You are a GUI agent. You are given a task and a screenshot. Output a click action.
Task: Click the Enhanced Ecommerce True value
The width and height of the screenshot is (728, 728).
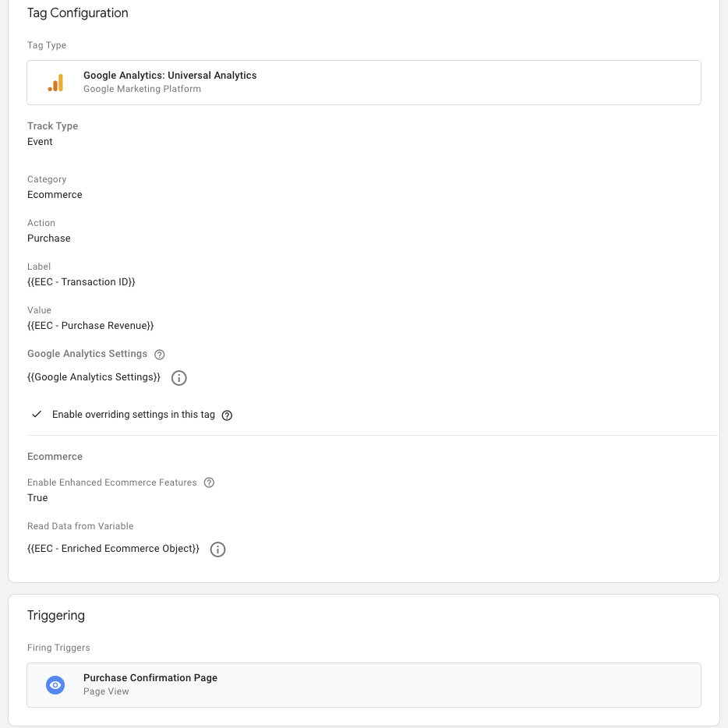point(37,498)
